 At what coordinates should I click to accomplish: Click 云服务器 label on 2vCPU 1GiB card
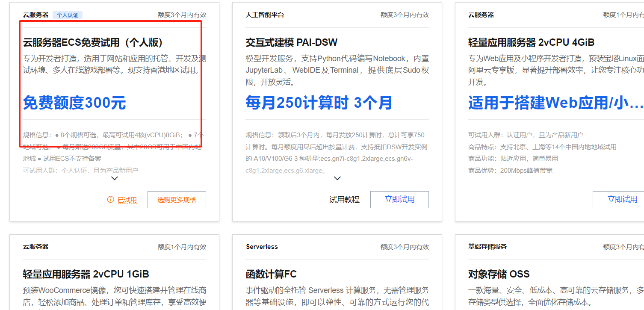tap(36, 247)
